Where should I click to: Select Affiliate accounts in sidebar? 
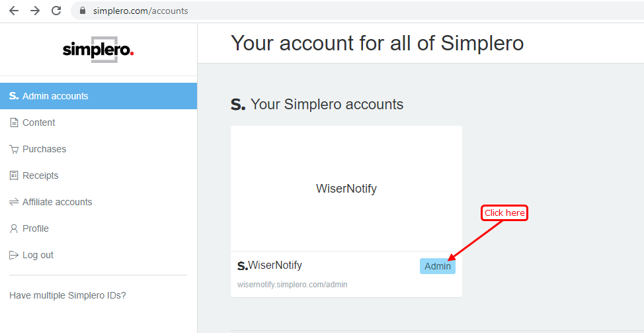click(x=58, y=202)
